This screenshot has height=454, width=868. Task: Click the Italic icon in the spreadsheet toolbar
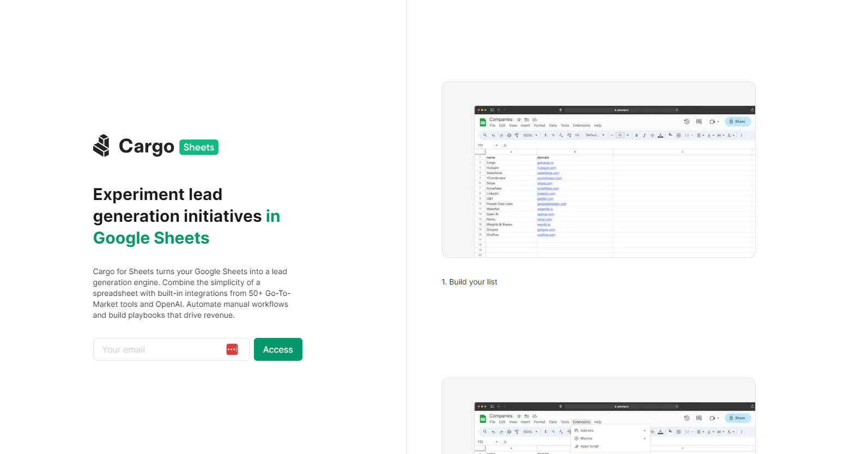tap(644, 135)
